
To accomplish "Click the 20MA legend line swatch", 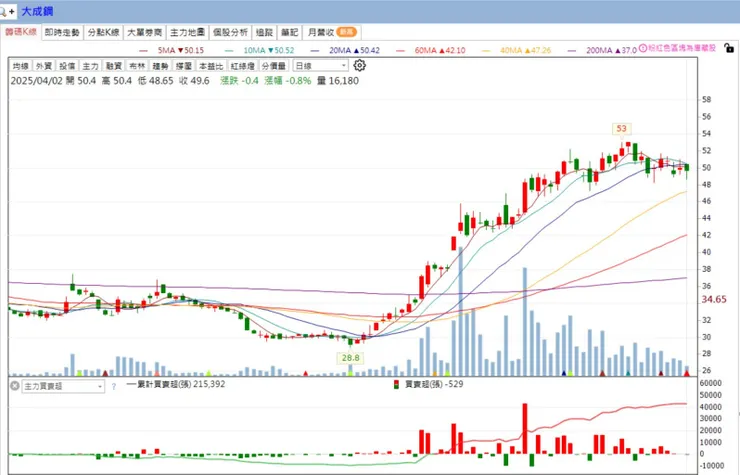I will (315, 50).
